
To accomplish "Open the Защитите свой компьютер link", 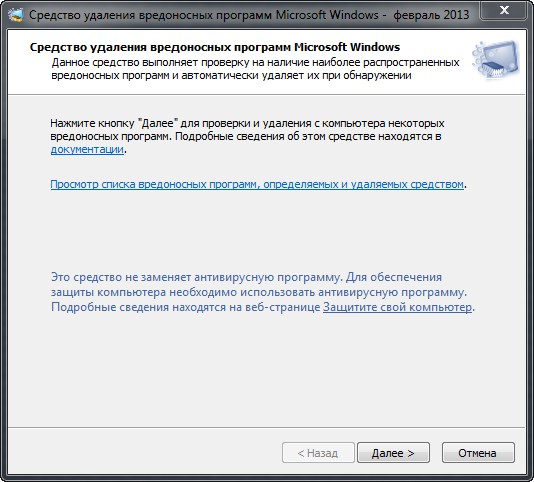I will point(397,307).
